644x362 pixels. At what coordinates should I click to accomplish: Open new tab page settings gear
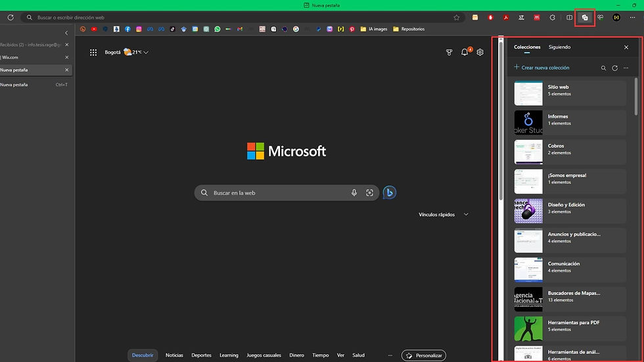coord(480,52)
